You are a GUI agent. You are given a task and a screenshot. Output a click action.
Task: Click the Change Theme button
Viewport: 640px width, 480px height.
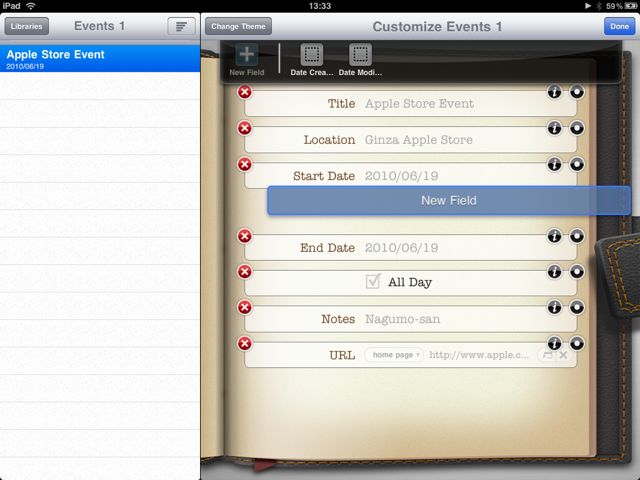tap(238, 27)
